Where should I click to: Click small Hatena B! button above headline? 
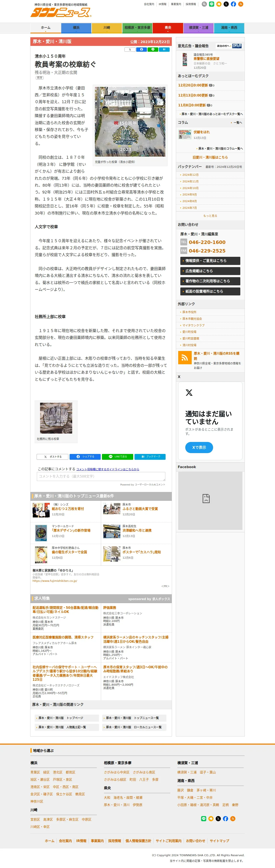click(164, 50)
